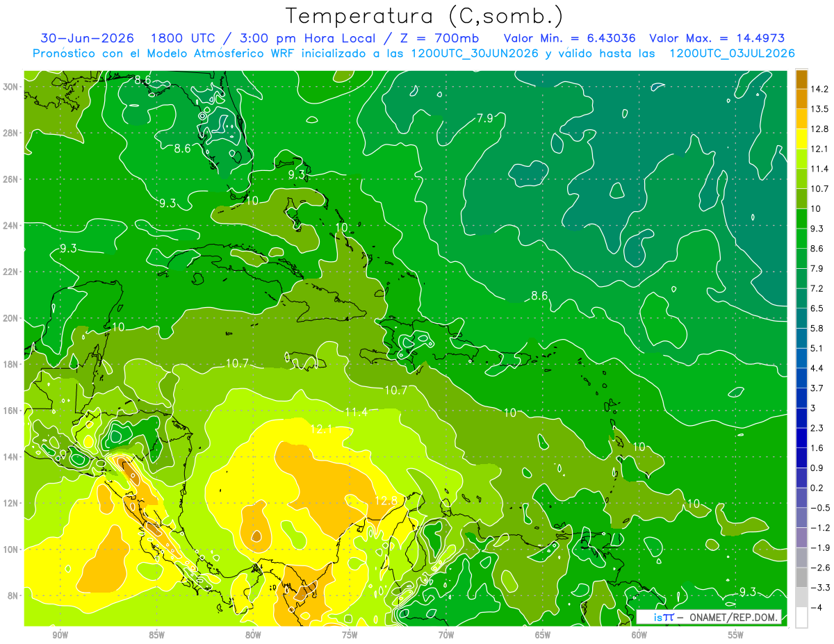This screenshot has width=834, height=644.
Task: Click the '13.5' colorbar scale value
Action: click(819, 109)
